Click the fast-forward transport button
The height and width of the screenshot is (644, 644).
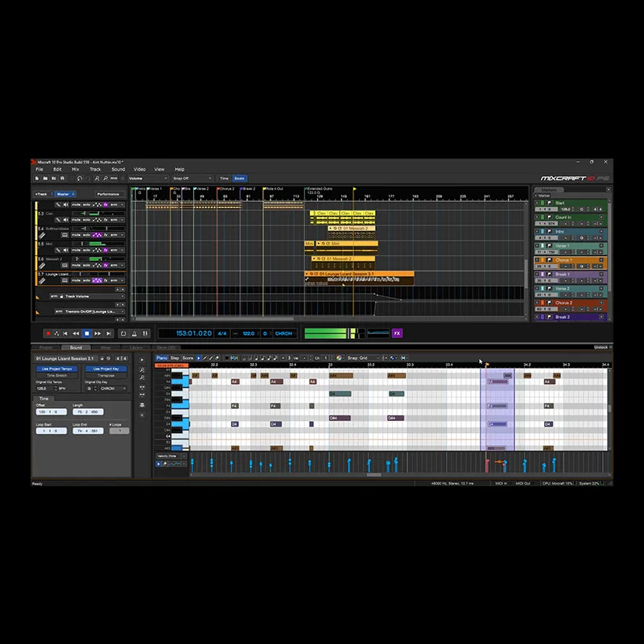97,333
